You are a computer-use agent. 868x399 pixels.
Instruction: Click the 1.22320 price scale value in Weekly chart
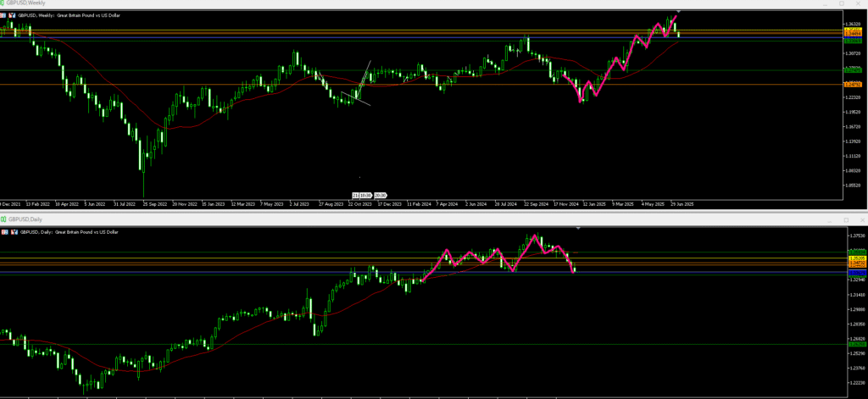pyautogui.click(x=853, y=97)
